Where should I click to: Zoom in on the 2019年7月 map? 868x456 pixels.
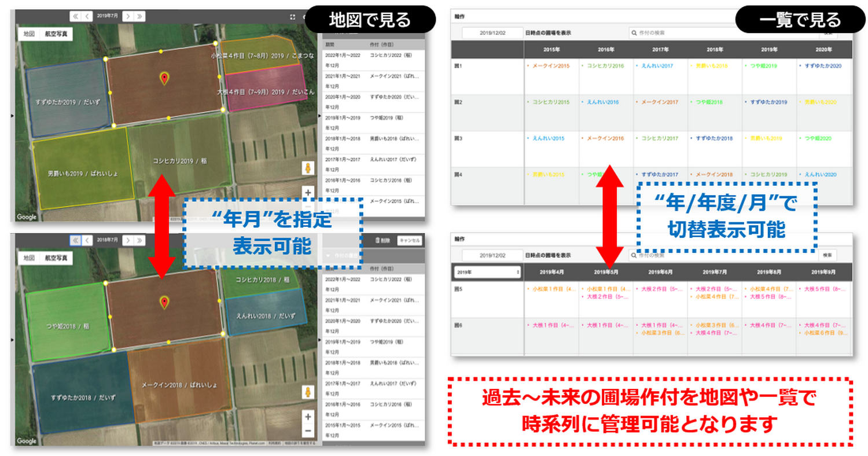308,193
